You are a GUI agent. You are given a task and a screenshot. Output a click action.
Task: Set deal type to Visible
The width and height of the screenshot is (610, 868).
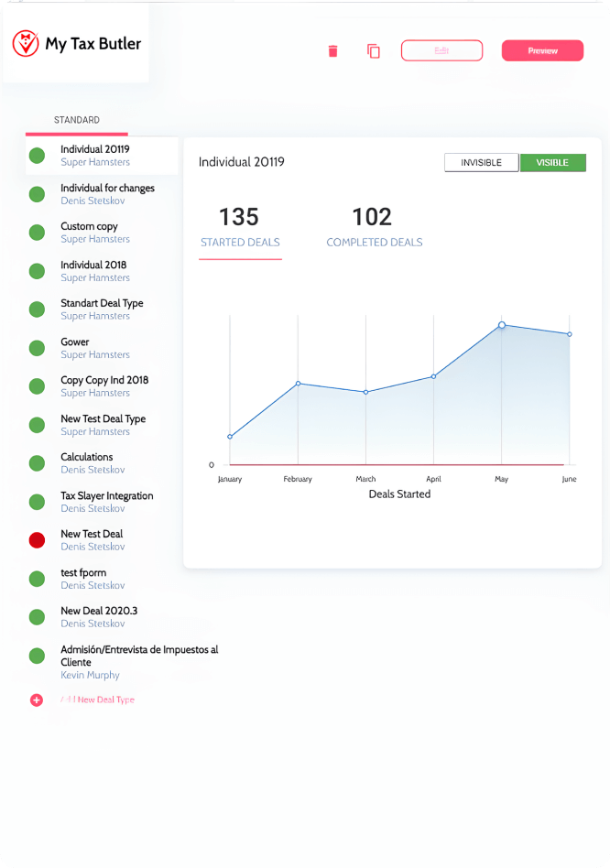[553, 163]
